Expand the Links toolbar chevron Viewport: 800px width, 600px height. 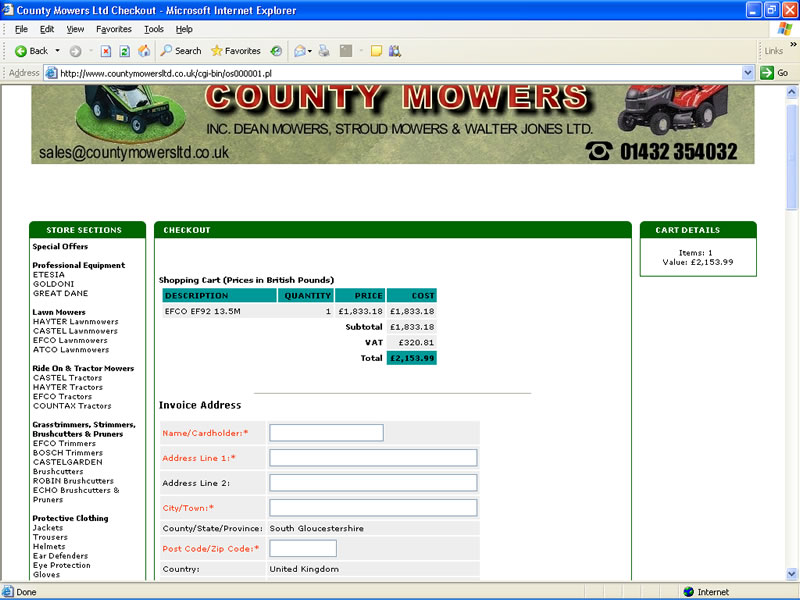click(x=790, y=51)
